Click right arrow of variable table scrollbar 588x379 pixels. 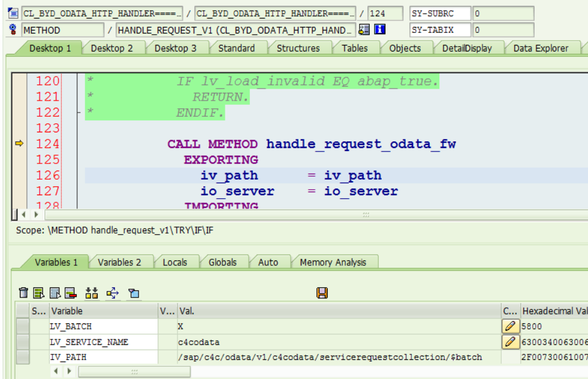69,371
